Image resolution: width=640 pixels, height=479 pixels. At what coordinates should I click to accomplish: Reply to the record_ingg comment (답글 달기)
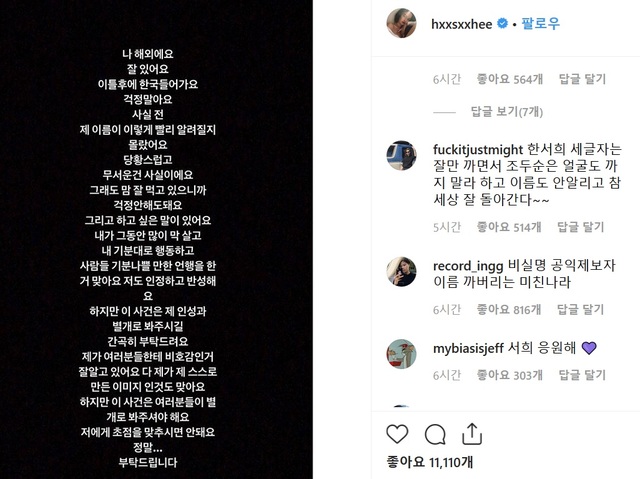click(580, 310)
